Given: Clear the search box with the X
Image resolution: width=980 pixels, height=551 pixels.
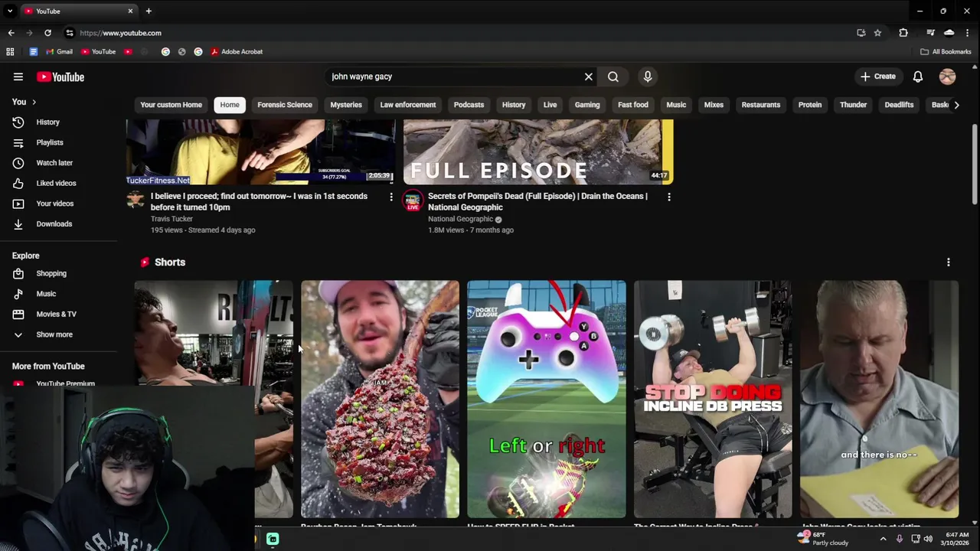Looking at the screenshot, I should pyautogui.click(x=589, y=77).
